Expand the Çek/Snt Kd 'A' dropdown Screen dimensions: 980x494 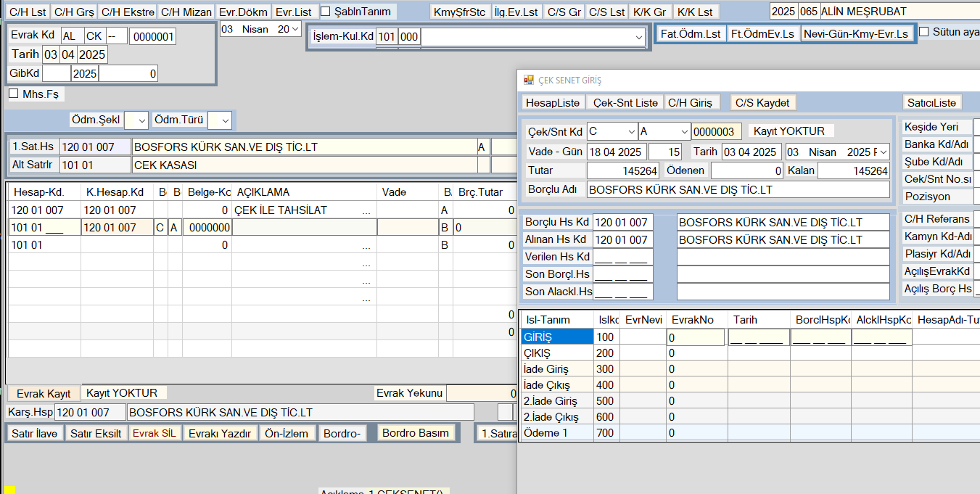(x=683, y=131)
